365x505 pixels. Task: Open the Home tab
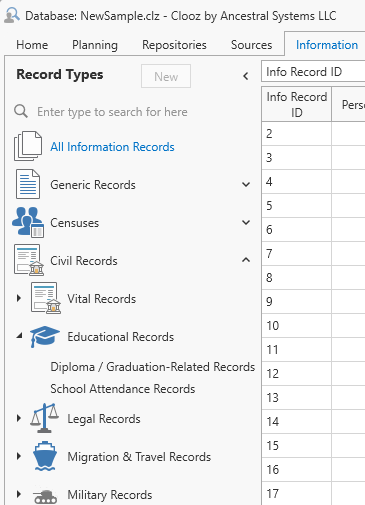(x=32, y=45)
